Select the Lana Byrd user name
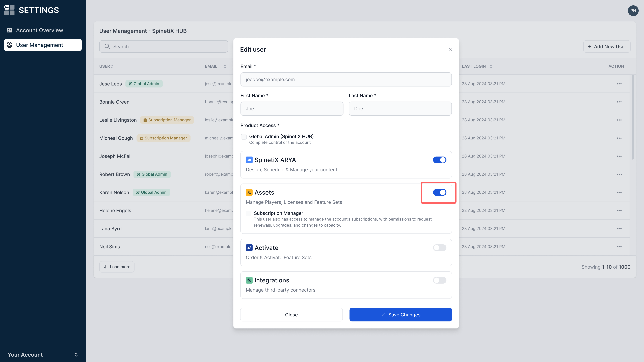 (110, 229)
